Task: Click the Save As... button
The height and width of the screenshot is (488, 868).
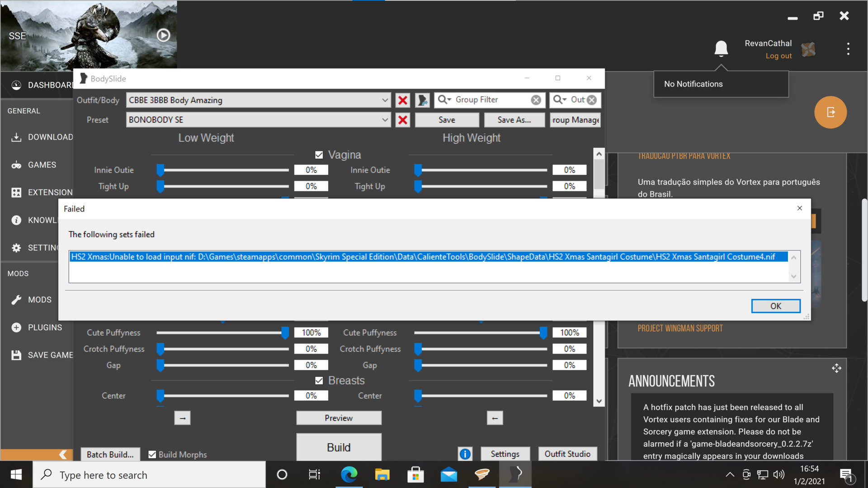Action: tap(514, 120)
